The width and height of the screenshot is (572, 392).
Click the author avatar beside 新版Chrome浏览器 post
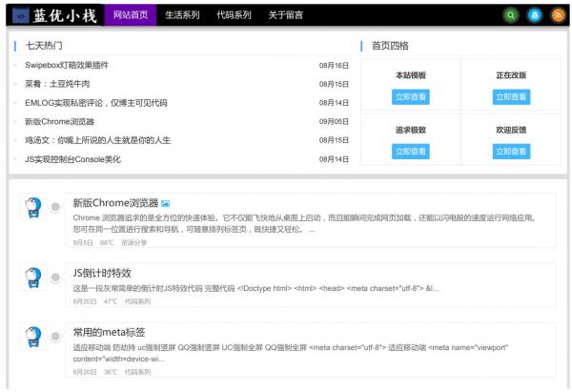[x=33, y=207]
